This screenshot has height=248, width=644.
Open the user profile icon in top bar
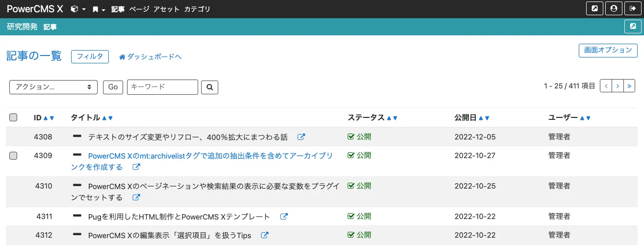click(614, 9)
